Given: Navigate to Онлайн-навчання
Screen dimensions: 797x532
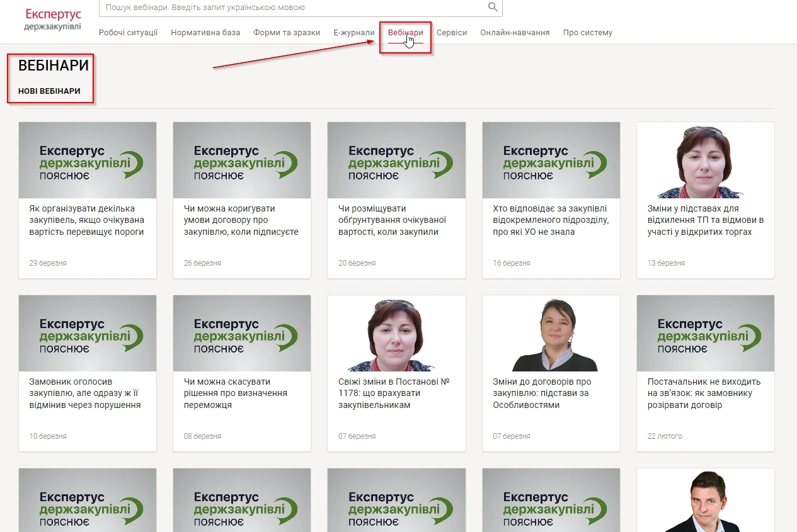Looking at the screenshot, I should click(x=515, y=33).
